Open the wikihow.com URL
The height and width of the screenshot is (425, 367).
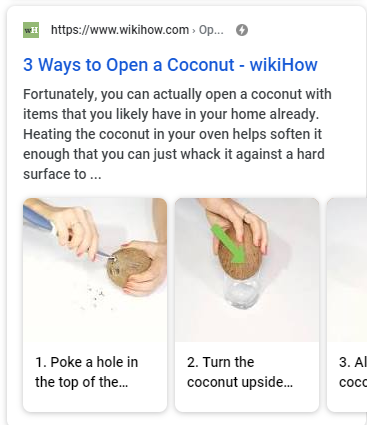tap(120, 30)
